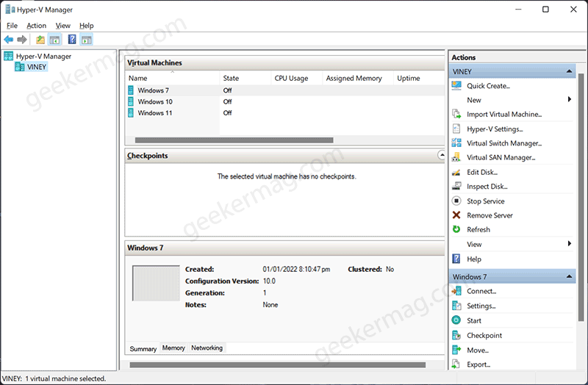Click the Export icon under Windows 7
This screenshot has width=588, height=385.
pos(456,364)
